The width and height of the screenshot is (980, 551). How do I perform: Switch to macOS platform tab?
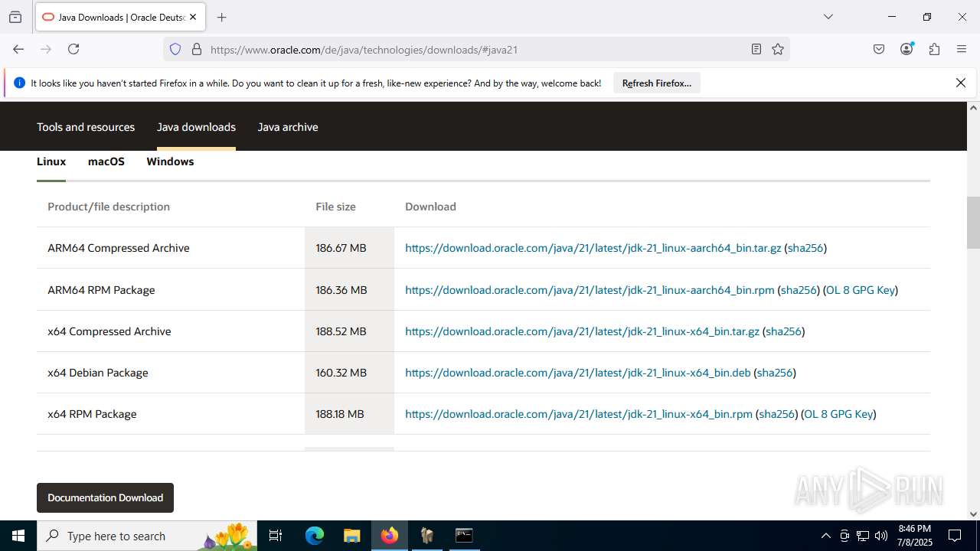(106, 161)
